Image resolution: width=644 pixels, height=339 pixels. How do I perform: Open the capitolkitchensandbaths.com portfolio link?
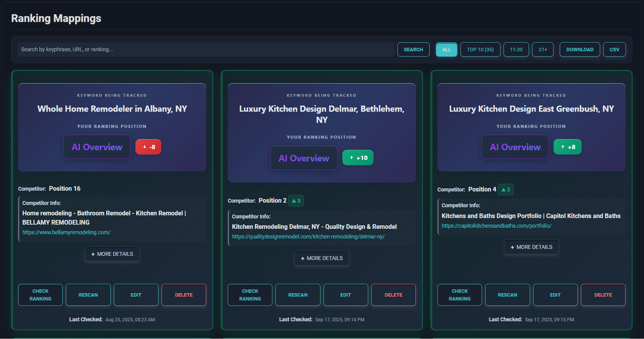(x=496, y=226)
